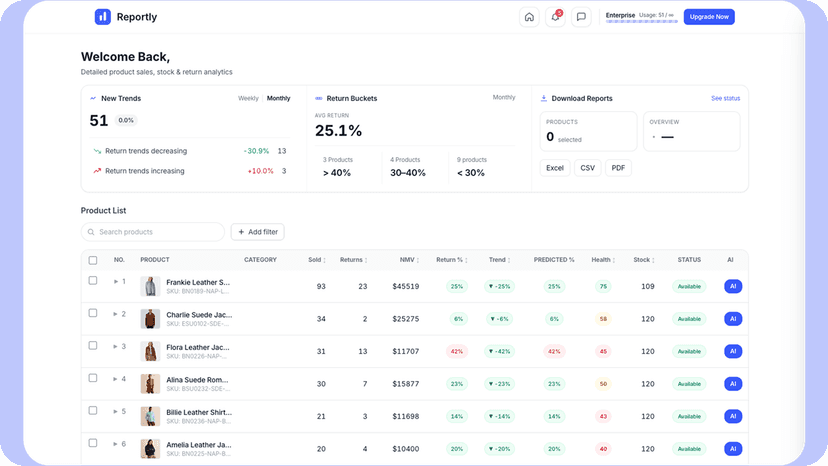828x466 pixels.
Task: Open notifications bell icon
Action: click(x=555, y=17)
